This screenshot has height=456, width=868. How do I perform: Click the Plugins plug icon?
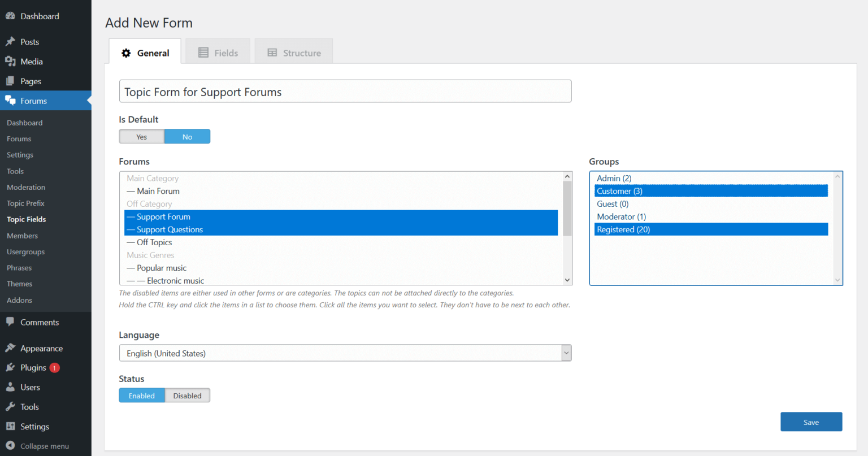10,367
